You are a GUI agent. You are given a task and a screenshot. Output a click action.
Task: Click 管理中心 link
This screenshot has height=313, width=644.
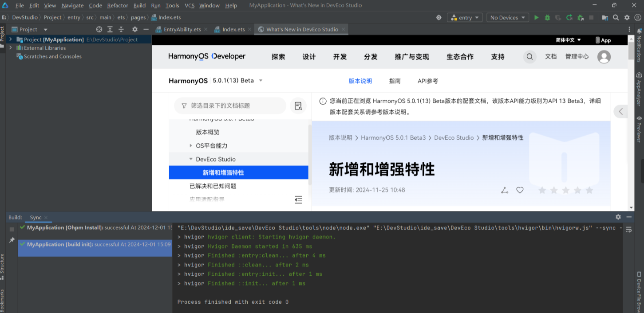577,57
